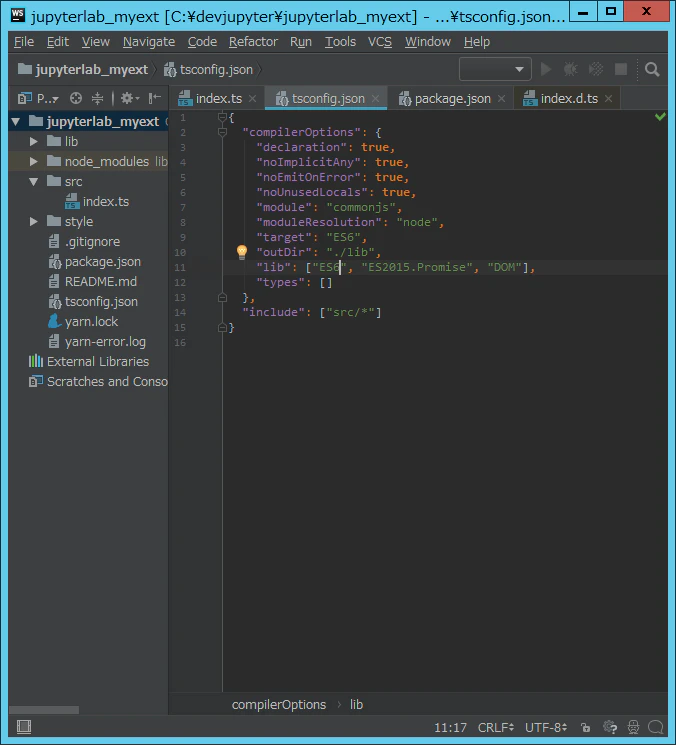Click the "ES2015.Promise" string in editor

point(417,267)
